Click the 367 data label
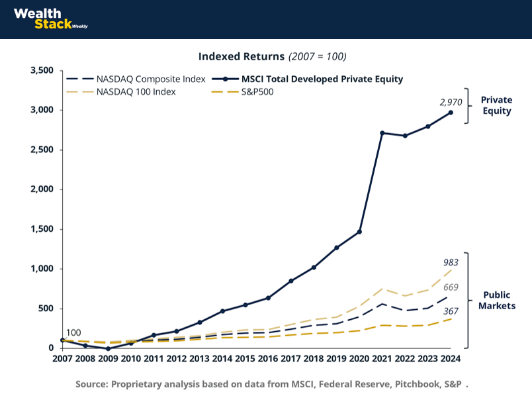The height and width of the screenshot is (394, 532). pyautogui.click(x=451, y=311)
